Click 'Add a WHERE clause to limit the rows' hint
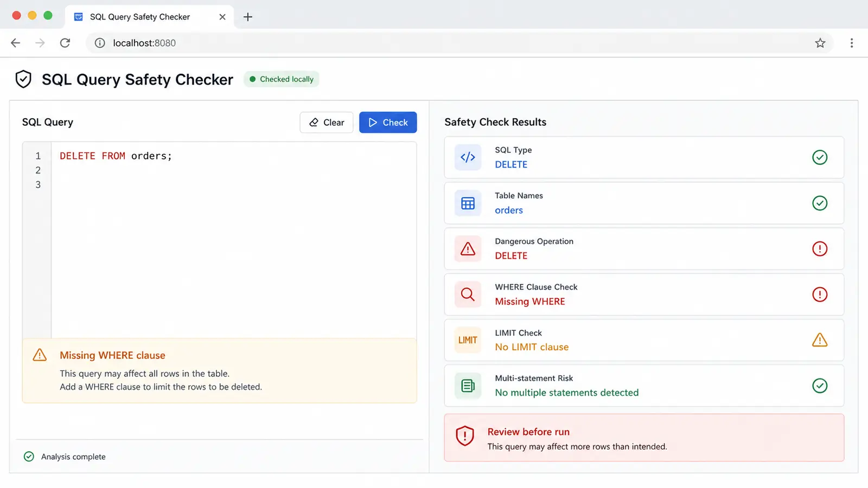Image resolution: width=868 pixels, height=488 pixels. (x=161, y=387)
